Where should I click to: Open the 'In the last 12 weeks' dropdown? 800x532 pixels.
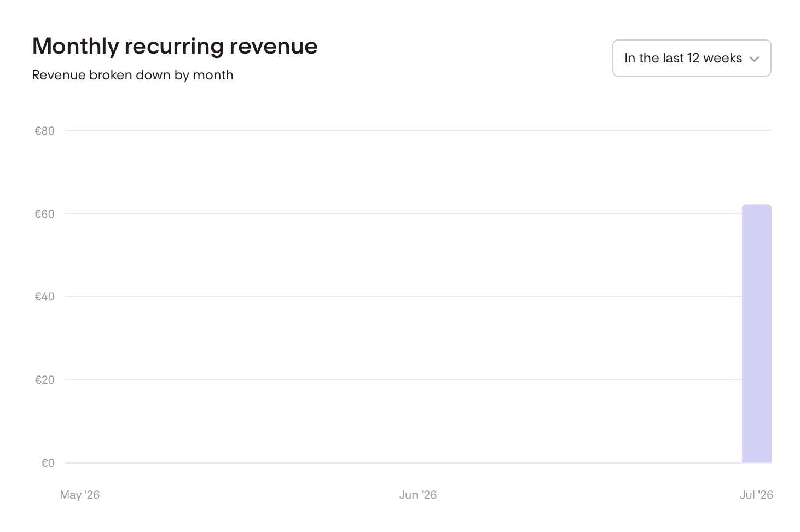point(692,58)
